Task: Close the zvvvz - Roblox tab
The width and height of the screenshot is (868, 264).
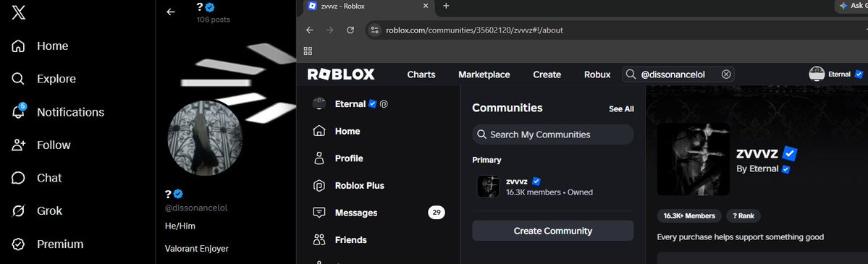Action: tap(426, 6)
